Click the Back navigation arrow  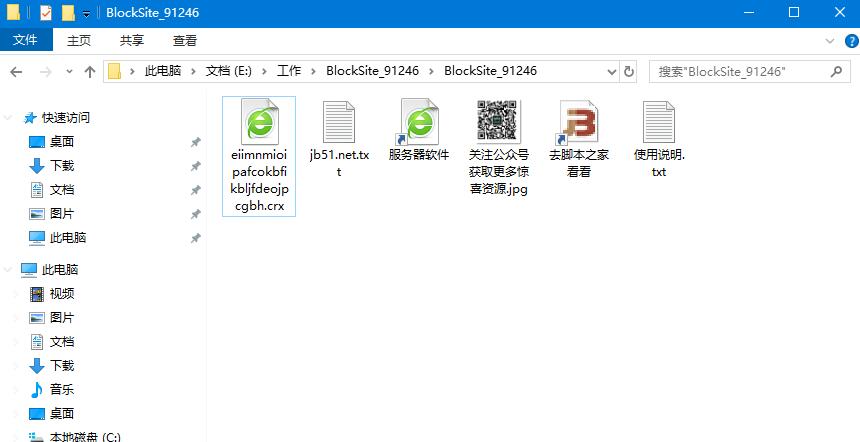(16, 72)
